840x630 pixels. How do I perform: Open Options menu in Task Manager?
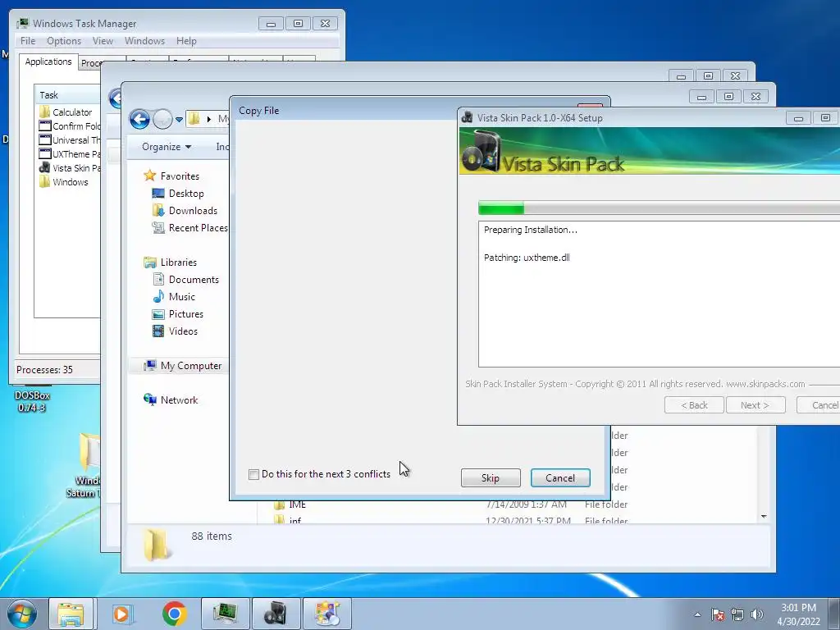64,41
